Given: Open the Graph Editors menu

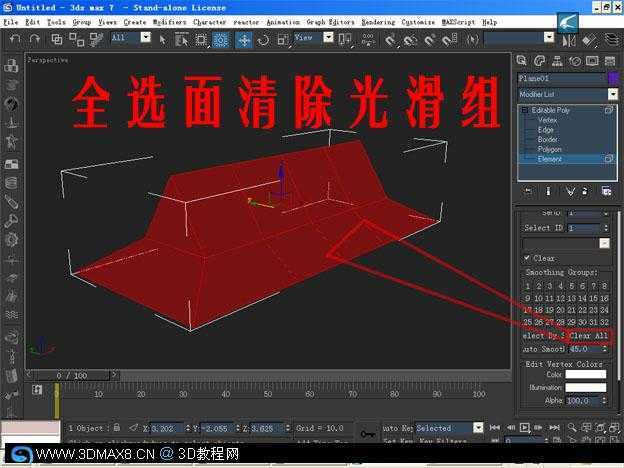Looking at the screenshot, I should point(330,22).
